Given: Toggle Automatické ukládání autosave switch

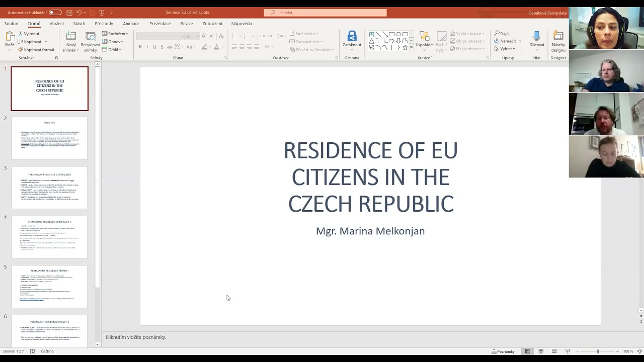Looking at the screenshot, I should click(x=55, y=13).
